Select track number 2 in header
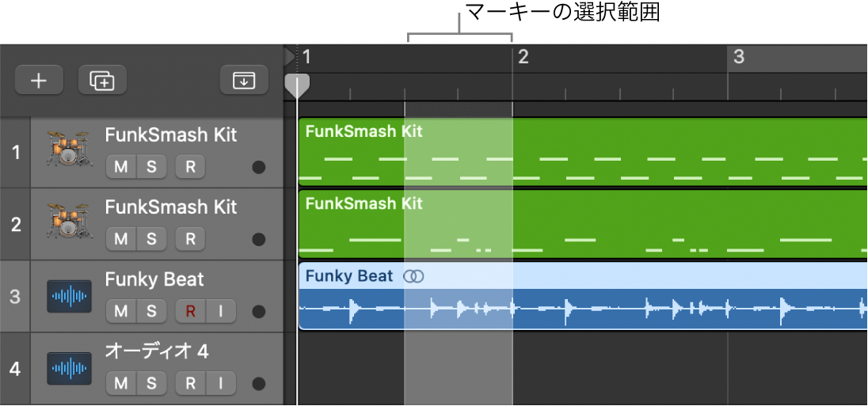This screenshot has width=868, height=406. pos(15,224)
